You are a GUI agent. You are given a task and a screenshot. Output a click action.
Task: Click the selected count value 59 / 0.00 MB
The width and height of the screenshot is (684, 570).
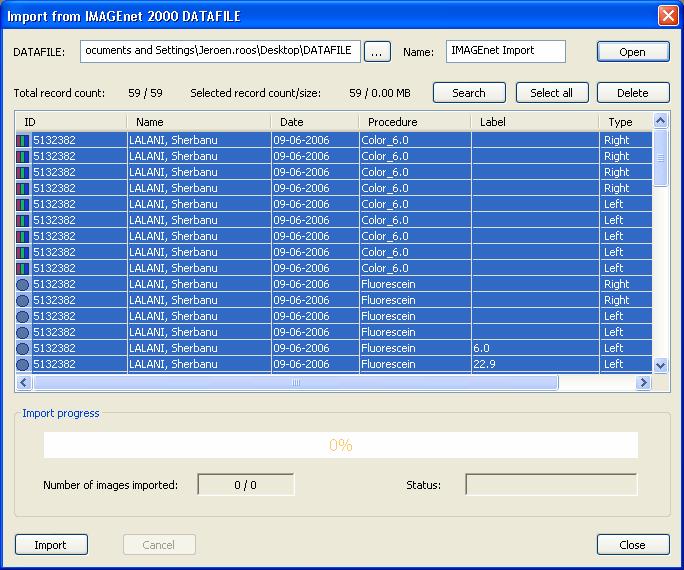(380, 93)
